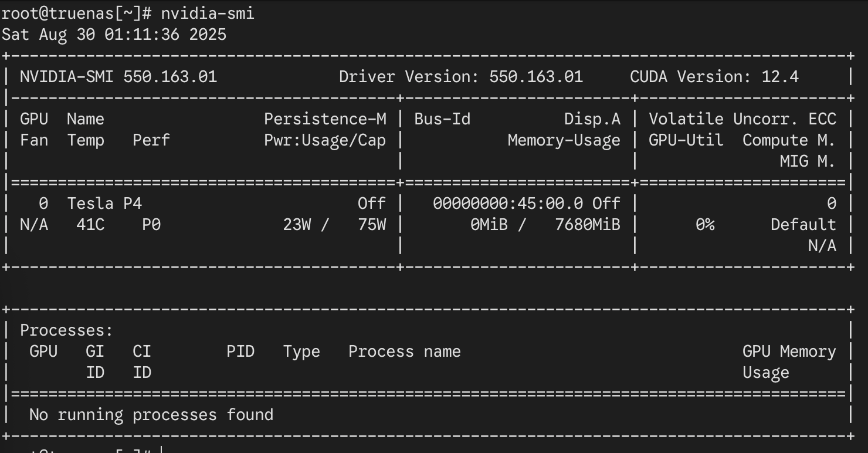868x453 pixels.
Task: Click the Processes: section label
Action: point(66,330)
